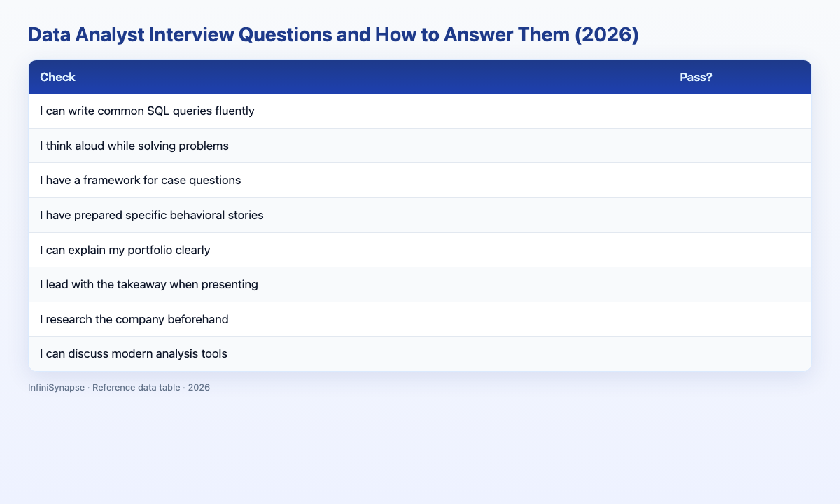Click the Pass? cell for thinking aloud

pyautogui.click(x=740, y=146)
